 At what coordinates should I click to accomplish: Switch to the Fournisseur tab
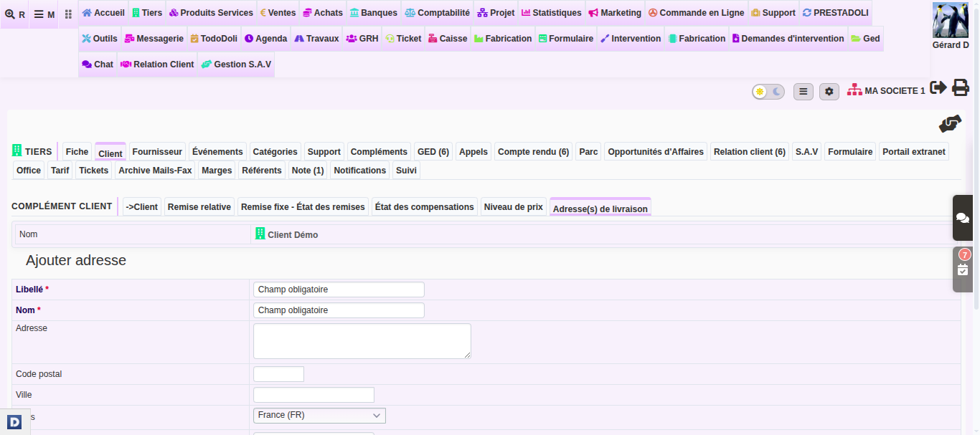(157, 151)
